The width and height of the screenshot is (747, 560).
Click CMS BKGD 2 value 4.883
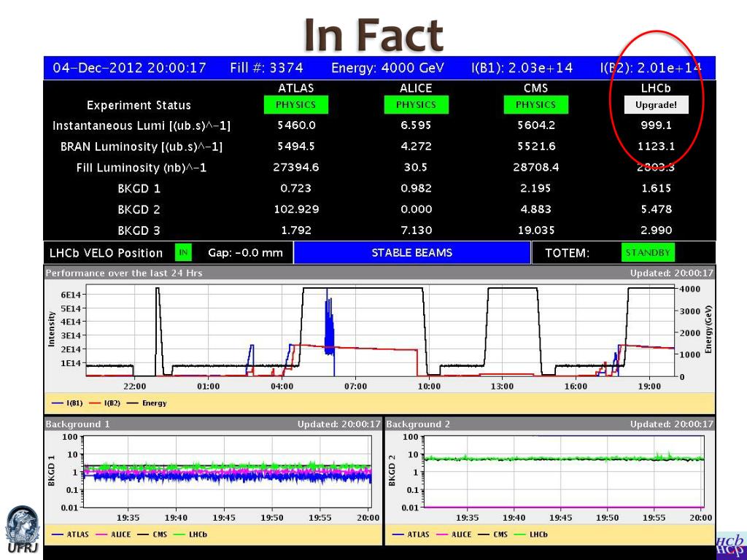click(536, 209)
